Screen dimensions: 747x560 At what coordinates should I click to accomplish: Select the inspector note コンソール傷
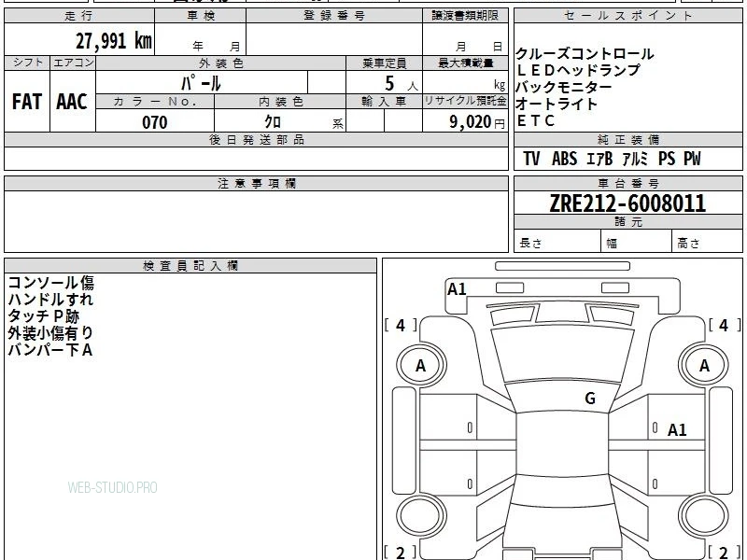51,283
